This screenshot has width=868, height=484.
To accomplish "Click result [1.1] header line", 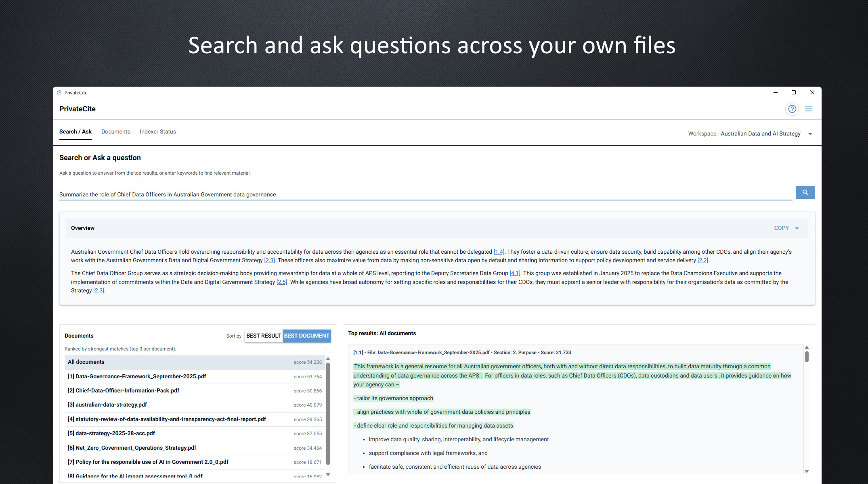I will (x=462, y=353).
